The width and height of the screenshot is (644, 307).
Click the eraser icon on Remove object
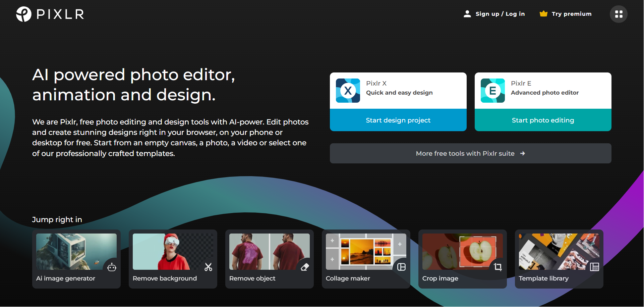[305, 267]
